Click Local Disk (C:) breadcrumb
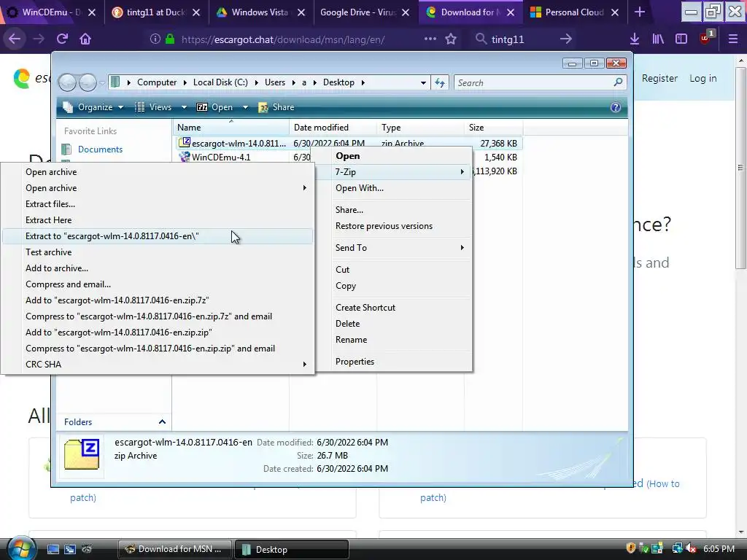 click(220, 82)
